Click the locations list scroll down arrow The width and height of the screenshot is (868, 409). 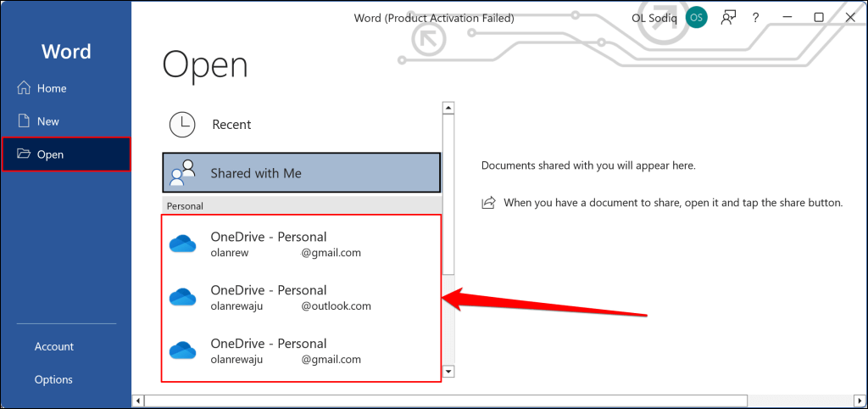[448, 371]
